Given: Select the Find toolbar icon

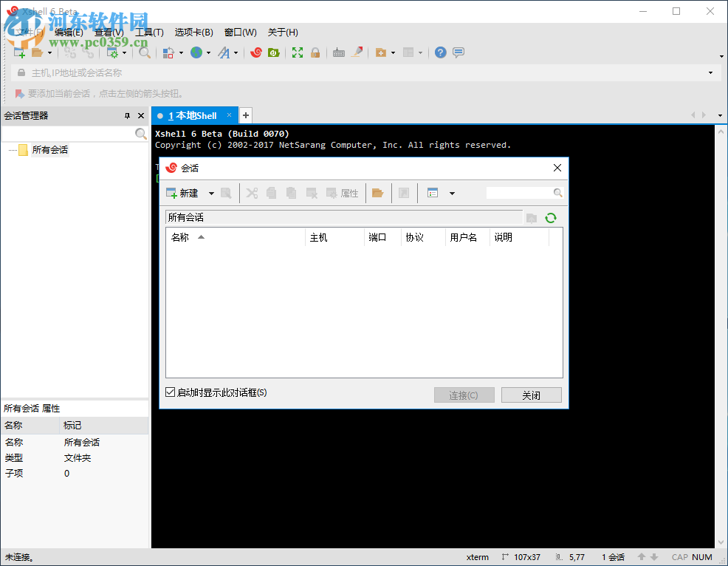Looking at the screenshot, I should (142, 52).
